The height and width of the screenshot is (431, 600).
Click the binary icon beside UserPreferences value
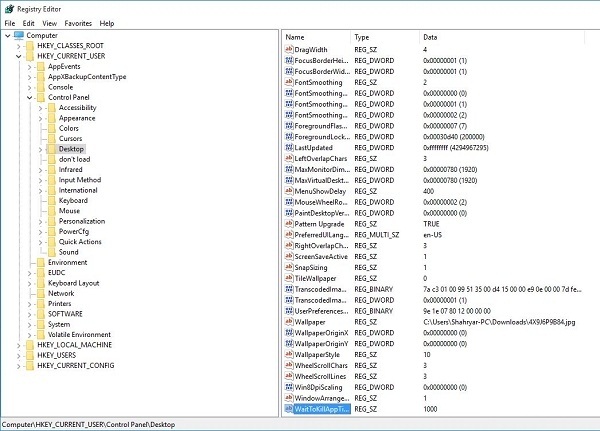tap(289, 311)
